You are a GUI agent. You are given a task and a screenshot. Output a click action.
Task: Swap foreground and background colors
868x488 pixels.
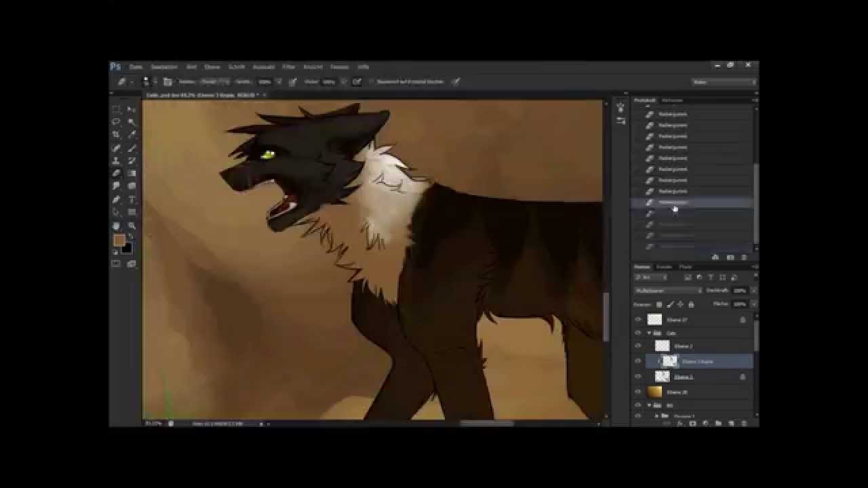point(130,236)
